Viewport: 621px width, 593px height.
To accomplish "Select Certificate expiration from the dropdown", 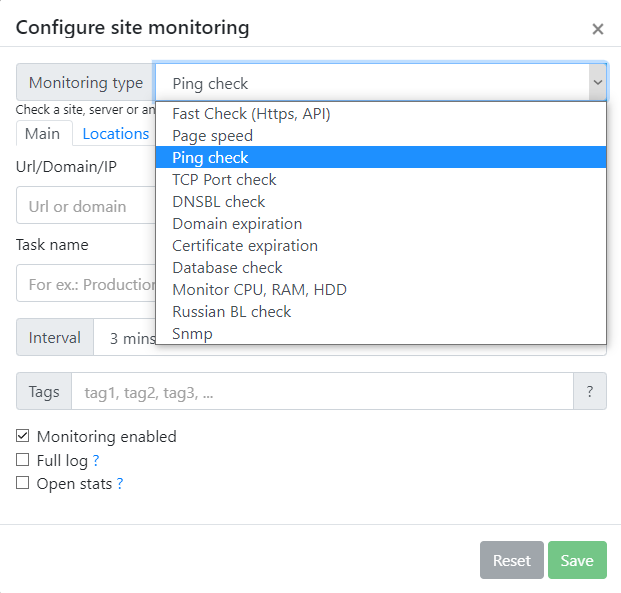I will tap(245, 246).
